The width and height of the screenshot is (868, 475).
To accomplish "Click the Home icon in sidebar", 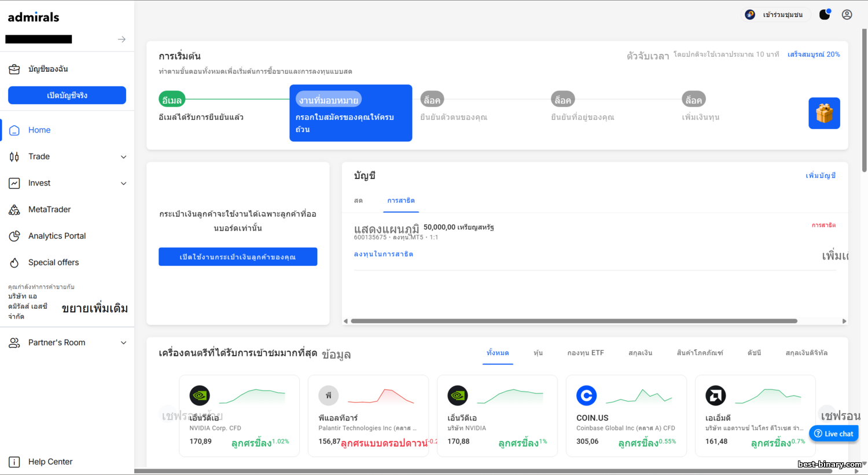I will [x=14, y=130].
